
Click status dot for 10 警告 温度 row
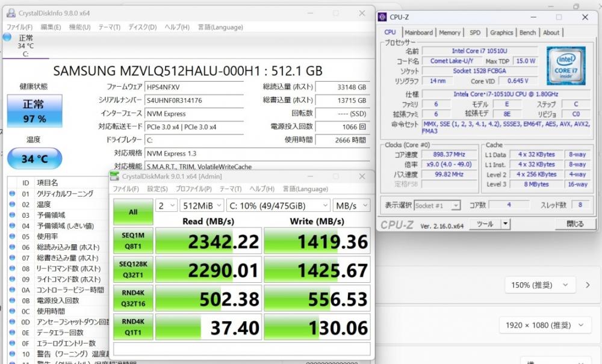tap(12, 354)
